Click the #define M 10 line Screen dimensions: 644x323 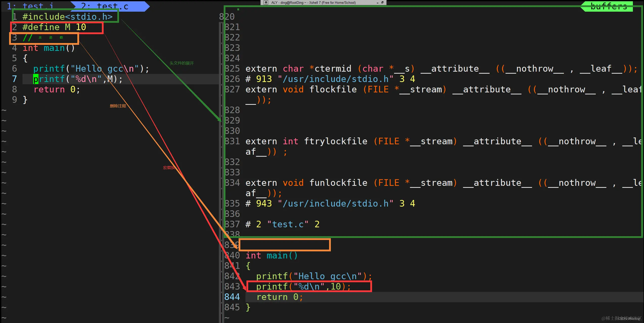54,27
